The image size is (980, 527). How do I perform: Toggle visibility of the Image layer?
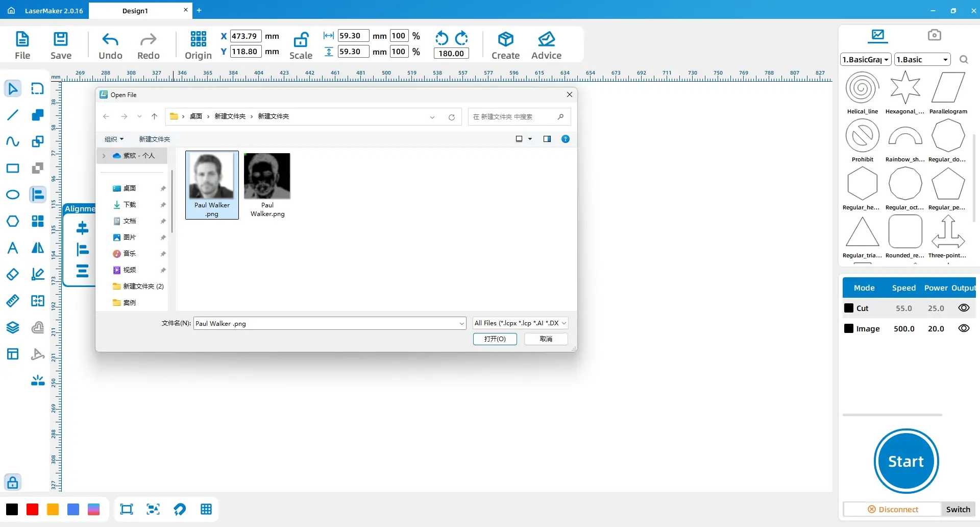pos(964,328)
